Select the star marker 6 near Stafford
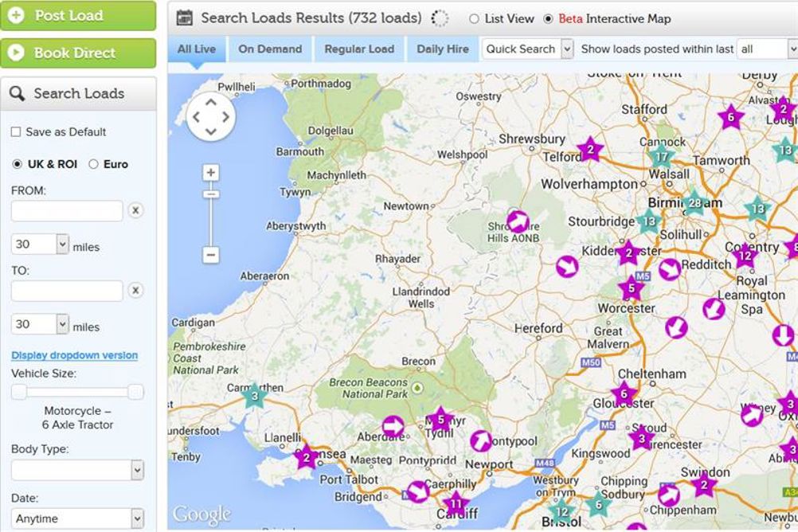The height and width of the screenshot is (532, 798). [731, 117]
